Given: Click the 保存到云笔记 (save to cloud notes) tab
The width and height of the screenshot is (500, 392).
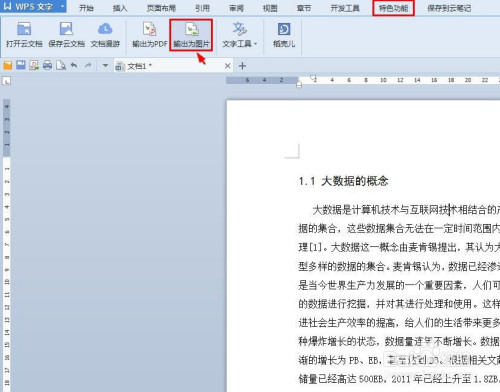Looking at the screenshot, I should tap(449, 8).
